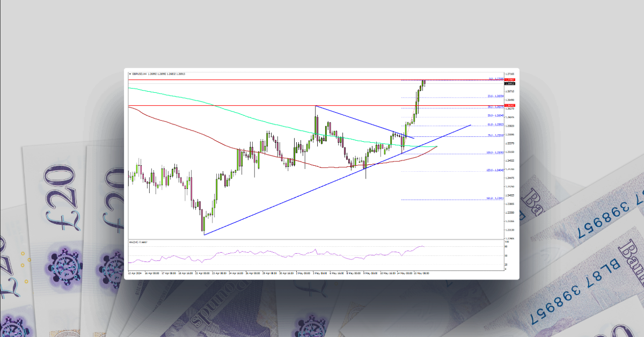Toggle the 100.0 Fibonacci level line
This screenshot has width=644, height=337.
click(x=494, y=152)
